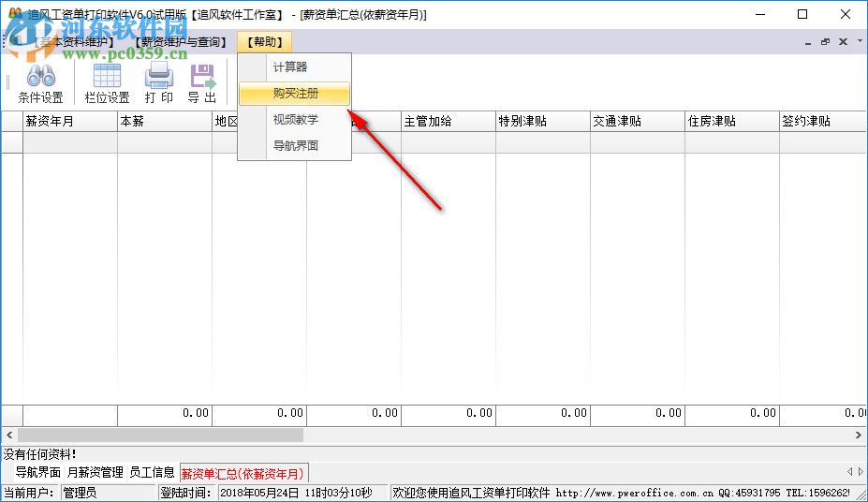Click the 薪资年月 column header
The width and height of the screenshot is (868, 502).
click(70, 121)
